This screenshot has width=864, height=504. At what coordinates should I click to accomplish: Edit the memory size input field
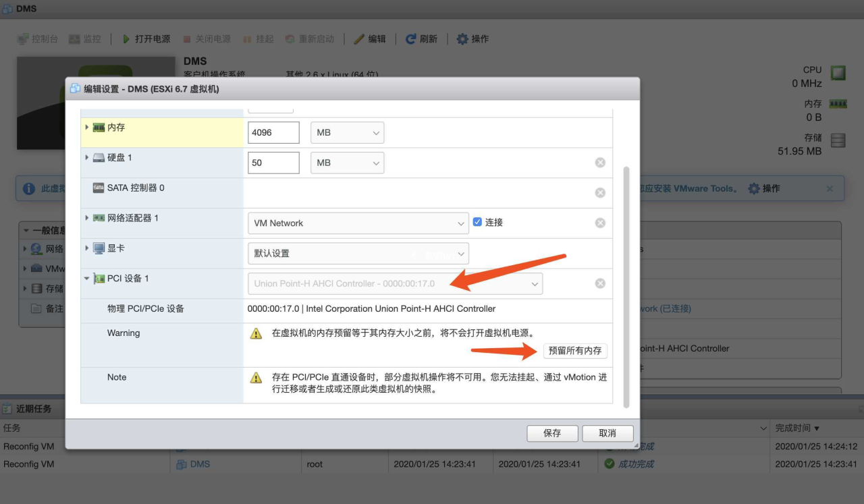(x=273, y=132)
